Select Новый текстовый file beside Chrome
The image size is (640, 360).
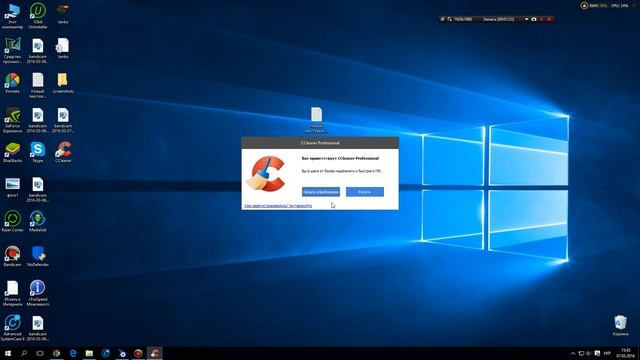tap(38, 85)
